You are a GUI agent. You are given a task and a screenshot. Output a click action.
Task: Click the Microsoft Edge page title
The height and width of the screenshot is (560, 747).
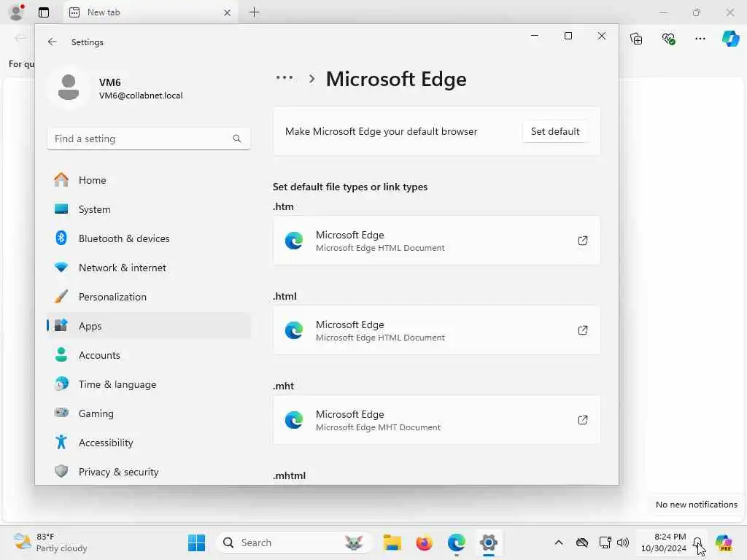tap(396, 79)
